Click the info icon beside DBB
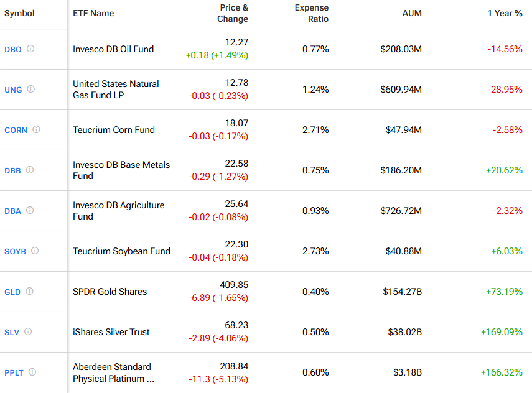 click(x=30, y=170)
